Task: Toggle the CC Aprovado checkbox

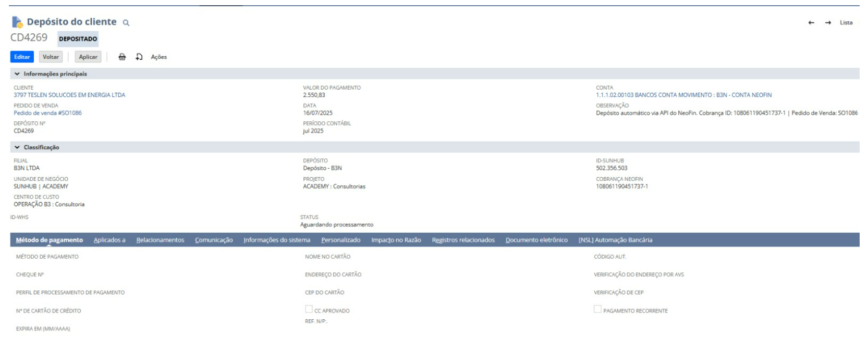Action: pyautogui.click(x=309, y=309)
